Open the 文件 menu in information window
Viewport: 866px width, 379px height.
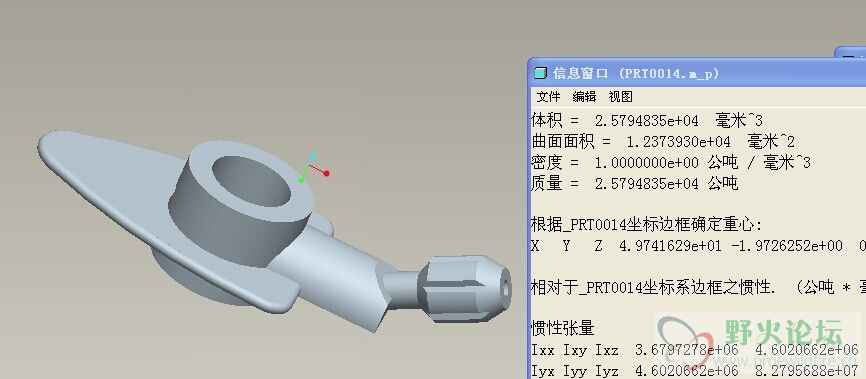tap(548, 97)
